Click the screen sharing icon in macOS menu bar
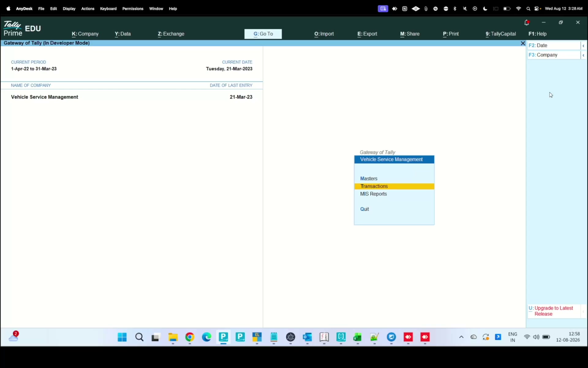 (x=383, y=9)
